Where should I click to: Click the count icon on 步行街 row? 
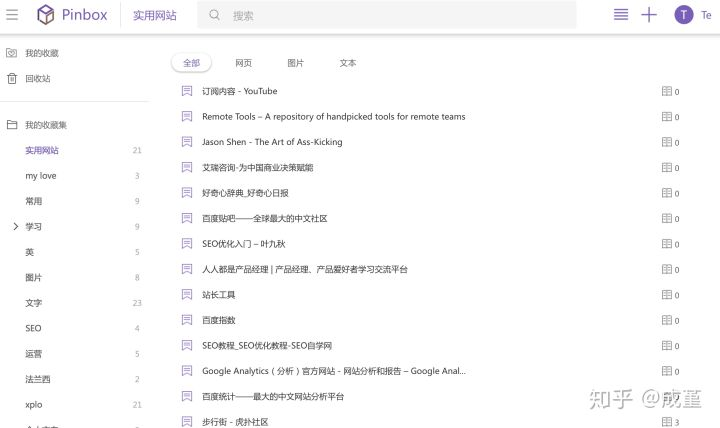click(667, 422)
